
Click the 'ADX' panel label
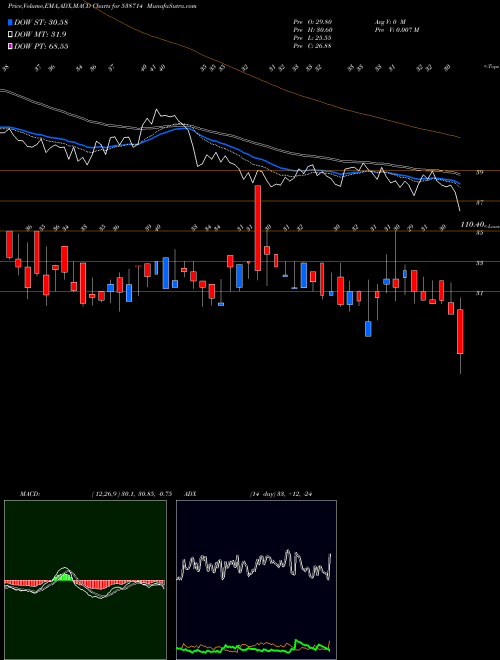190,494
